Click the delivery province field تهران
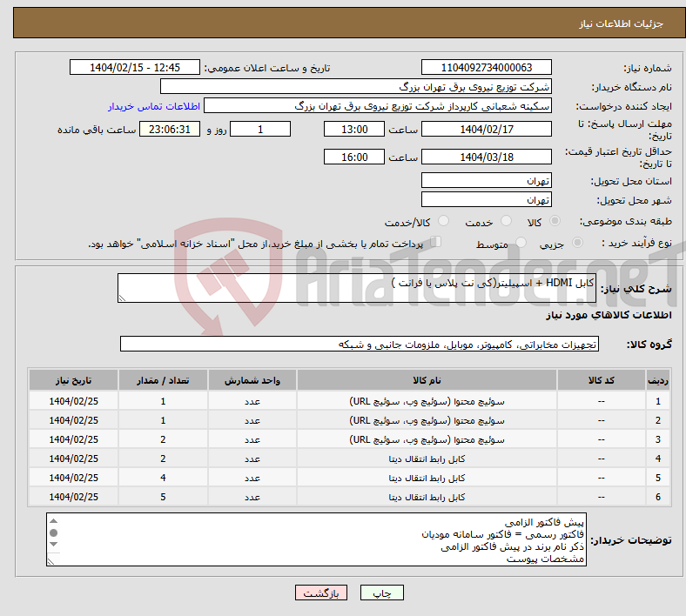 (x=486, y=180)
